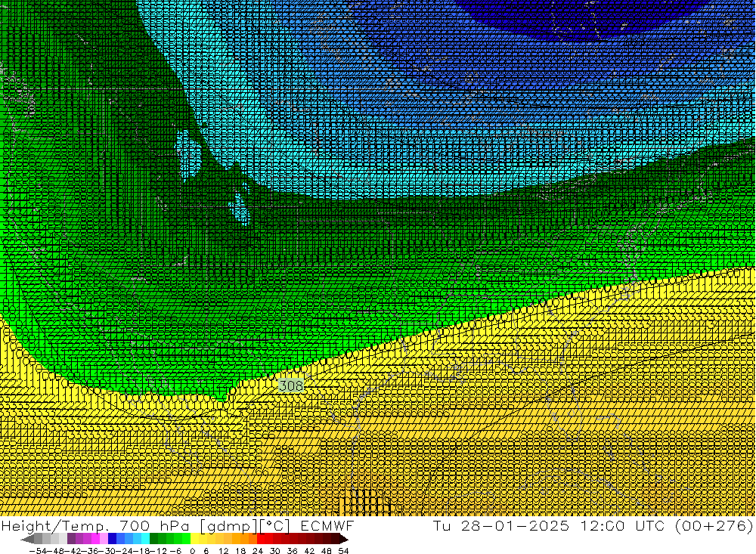756x554 pixels.
Task: Click the magenta legend color swatch
Action: [x=95, y=539]
